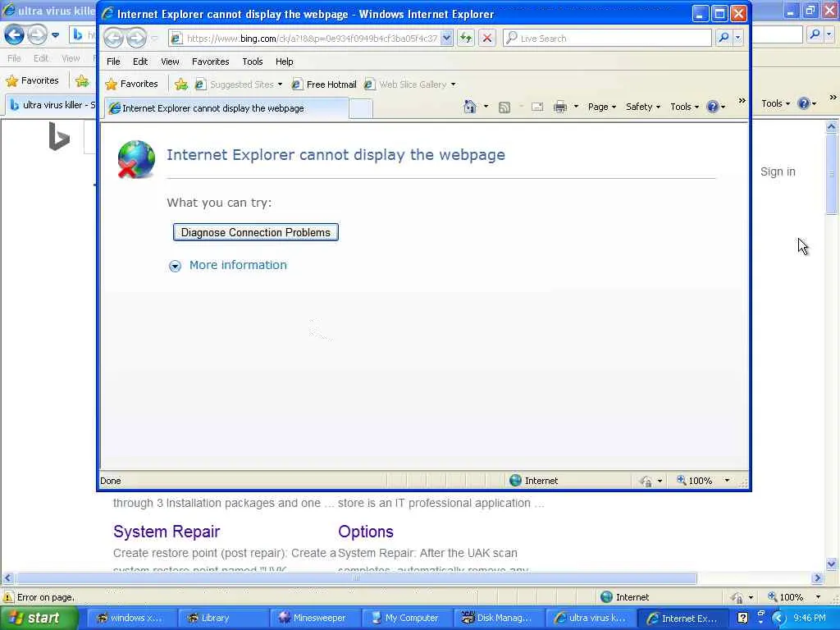Screen dimensions: 840x630
Task: Open Suggested Sites dropdown
Action: pos(239,84)
